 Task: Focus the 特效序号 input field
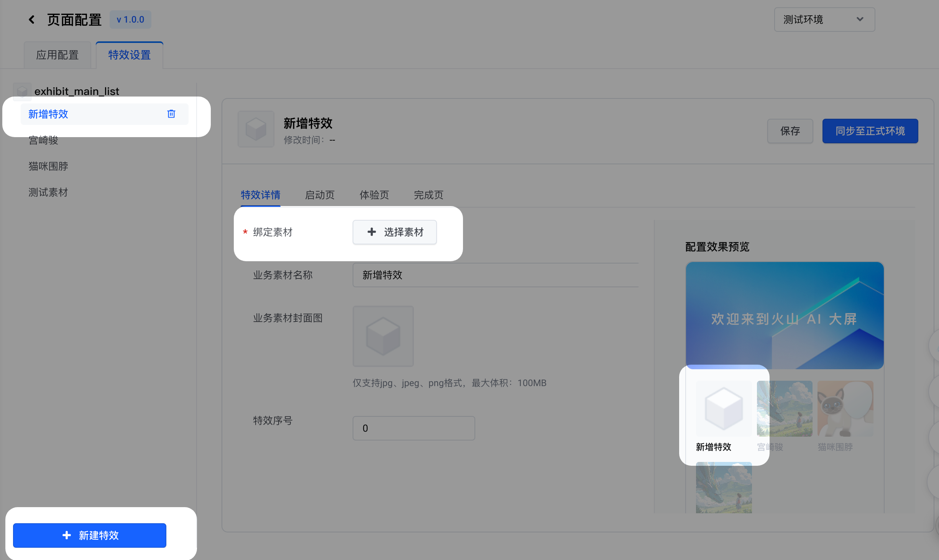[x=414, y=428]
